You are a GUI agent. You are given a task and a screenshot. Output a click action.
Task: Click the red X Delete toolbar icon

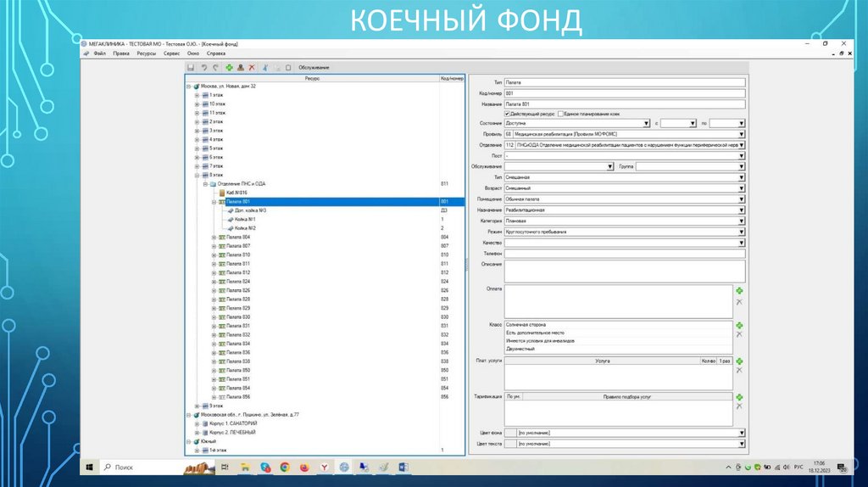(x=252, y=67)
